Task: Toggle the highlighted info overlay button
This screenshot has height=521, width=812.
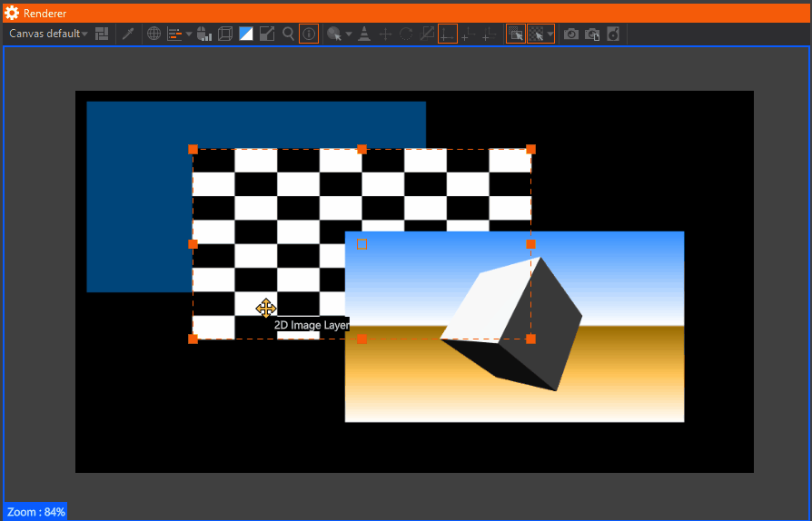Action: pyautogui.click(x=309, y=34)
